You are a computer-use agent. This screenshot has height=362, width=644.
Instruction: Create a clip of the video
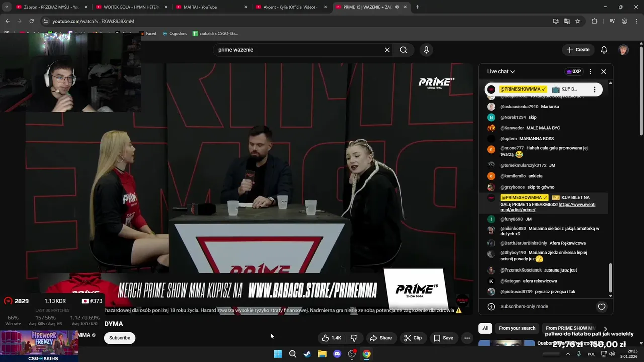[413, 338]
